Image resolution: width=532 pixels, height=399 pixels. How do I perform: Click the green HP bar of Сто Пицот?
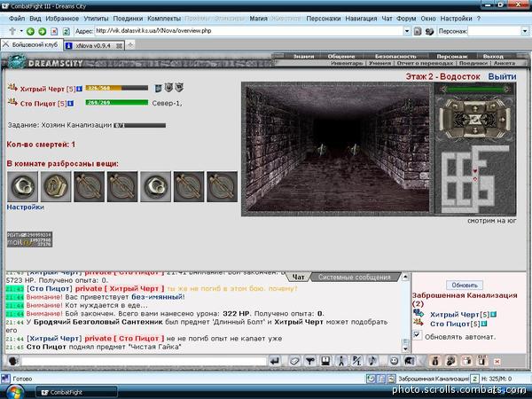point(117,103)
